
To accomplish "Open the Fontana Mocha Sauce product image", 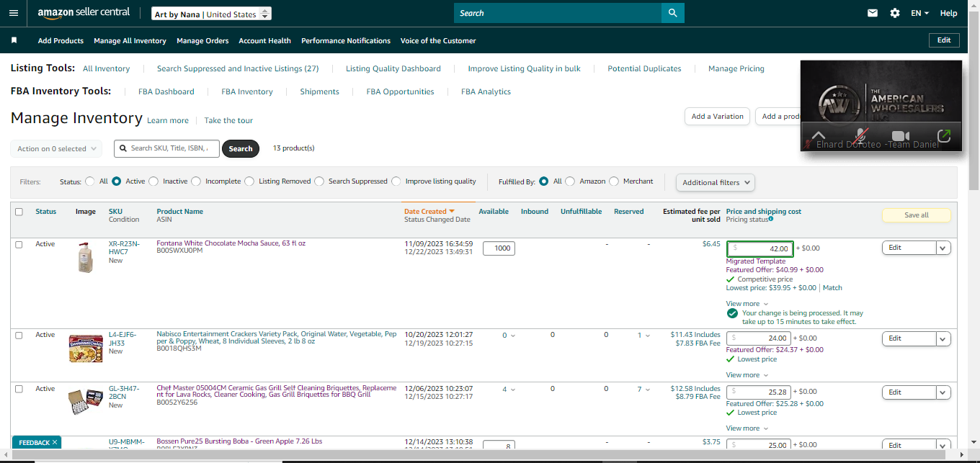I will [85, 256].
